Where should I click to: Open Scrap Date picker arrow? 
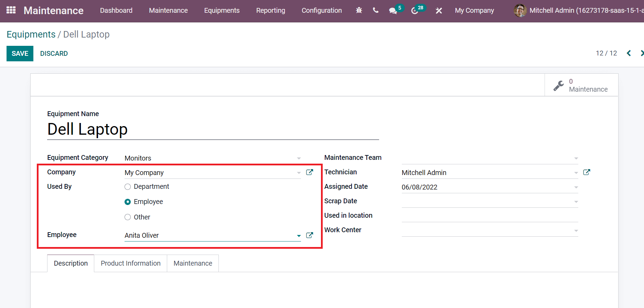click(576, 202)
